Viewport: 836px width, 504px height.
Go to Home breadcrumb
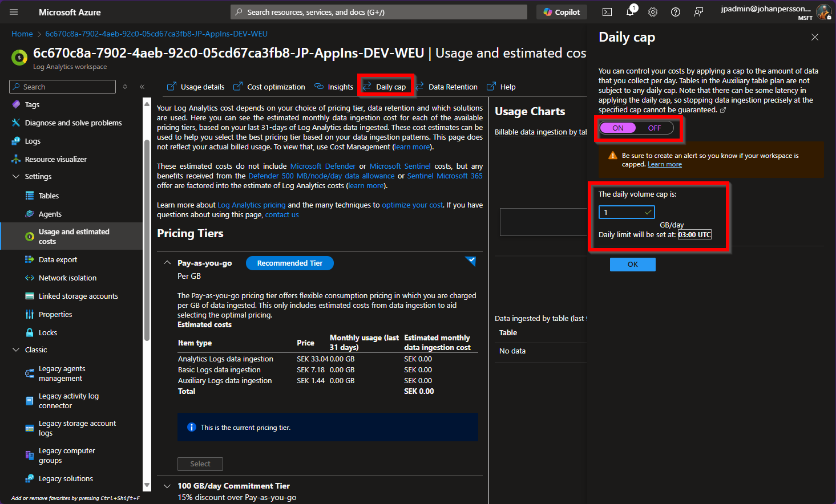(x=22, y=34)
